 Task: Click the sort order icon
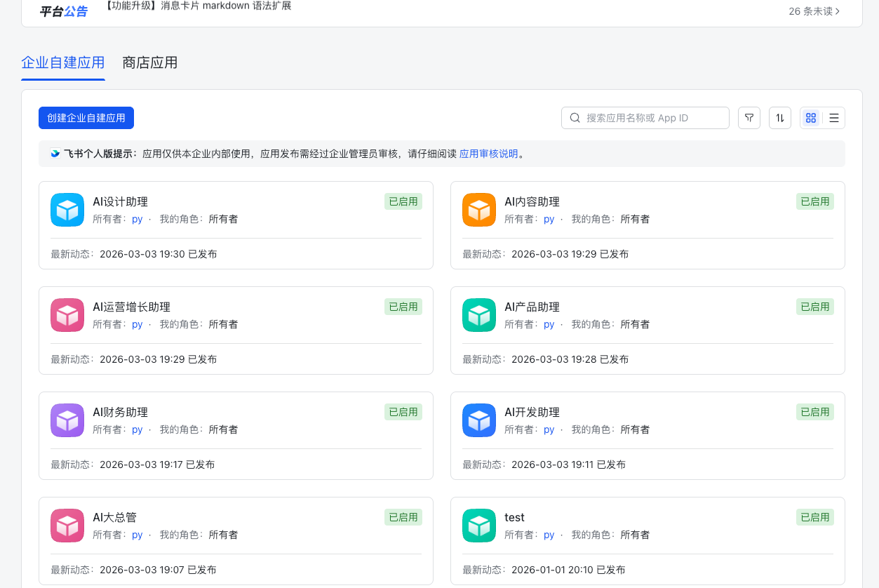(779, 117)
